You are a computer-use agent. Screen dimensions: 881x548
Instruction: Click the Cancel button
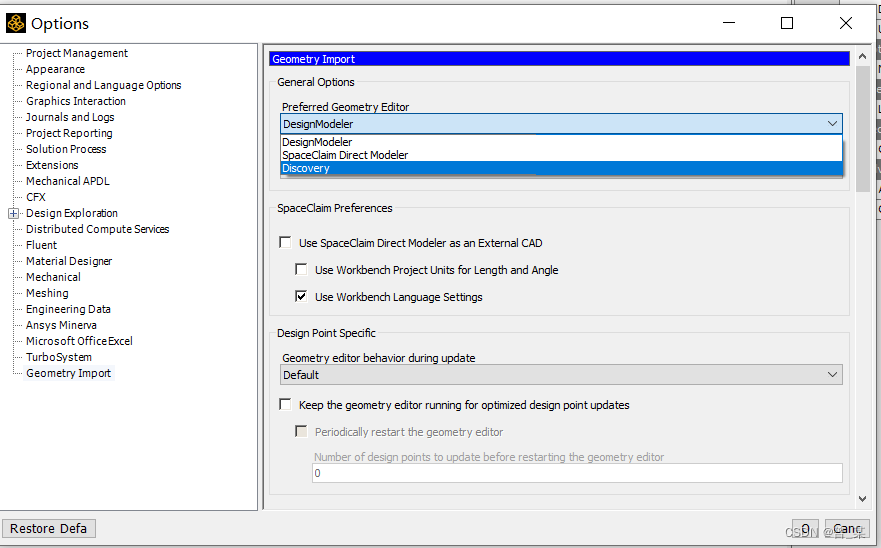coord(847,529)
